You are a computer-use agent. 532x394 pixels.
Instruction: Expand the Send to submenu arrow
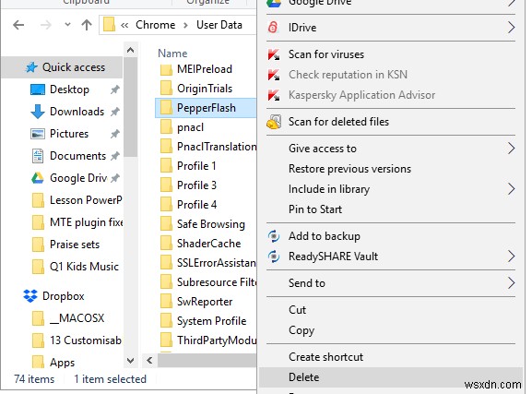click(511, 283)
